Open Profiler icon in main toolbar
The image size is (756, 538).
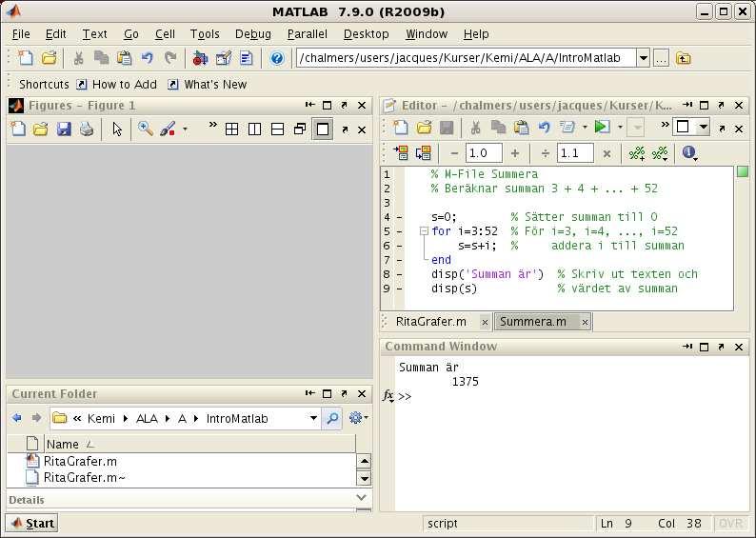[247, 58]
